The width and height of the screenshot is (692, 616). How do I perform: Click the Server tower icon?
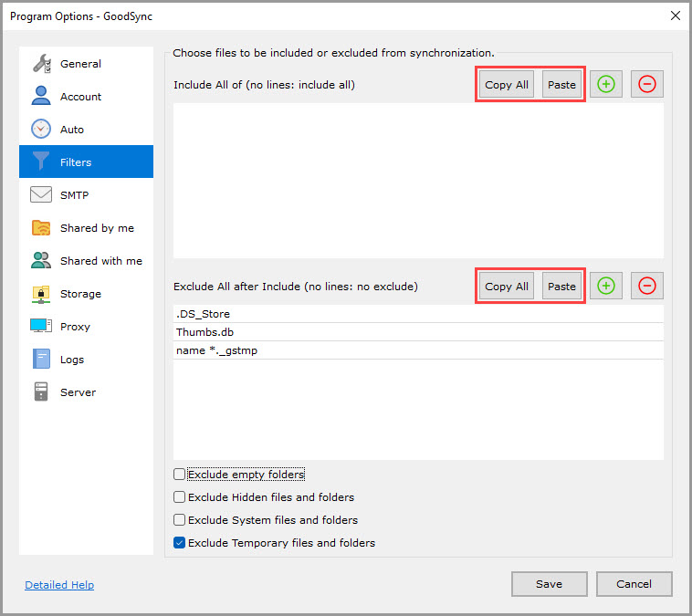[41, 392]
